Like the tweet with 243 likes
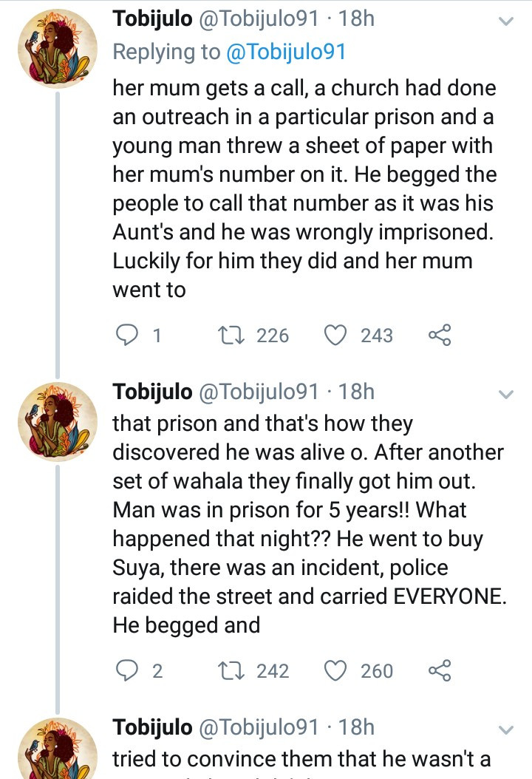Image resolution: width=532 pixels, height=779 pixels. coord(337,336)
